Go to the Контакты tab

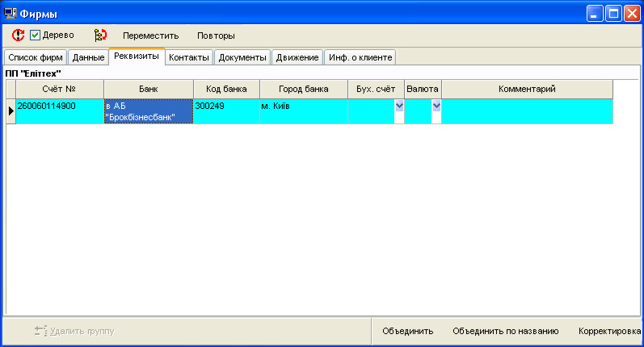[189, 57]
